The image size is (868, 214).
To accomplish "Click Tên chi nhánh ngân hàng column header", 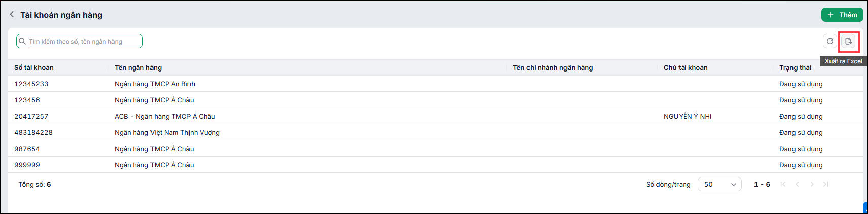I will point(553,67).
